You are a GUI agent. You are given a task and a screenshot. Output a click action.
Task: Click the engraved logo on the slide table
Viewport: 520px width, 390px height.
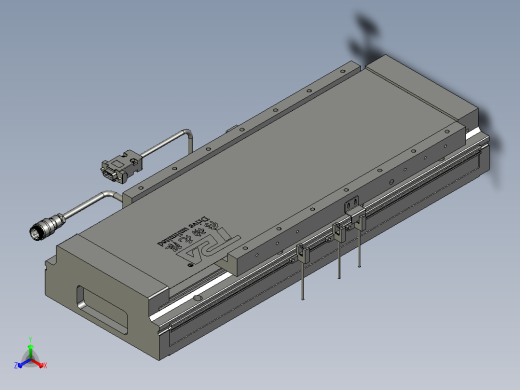199,241
